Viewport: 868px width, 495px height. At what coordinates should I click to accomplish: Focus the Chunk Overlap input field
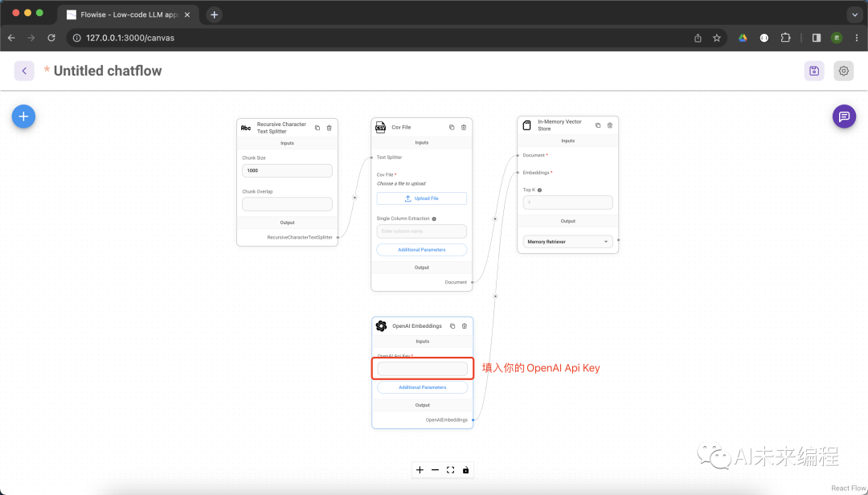(287, 204)
